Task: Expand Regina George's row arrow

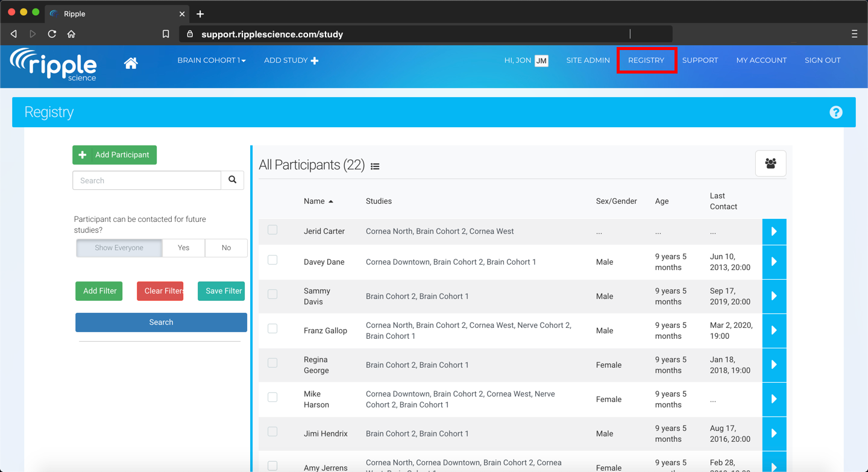Action: 774,365
